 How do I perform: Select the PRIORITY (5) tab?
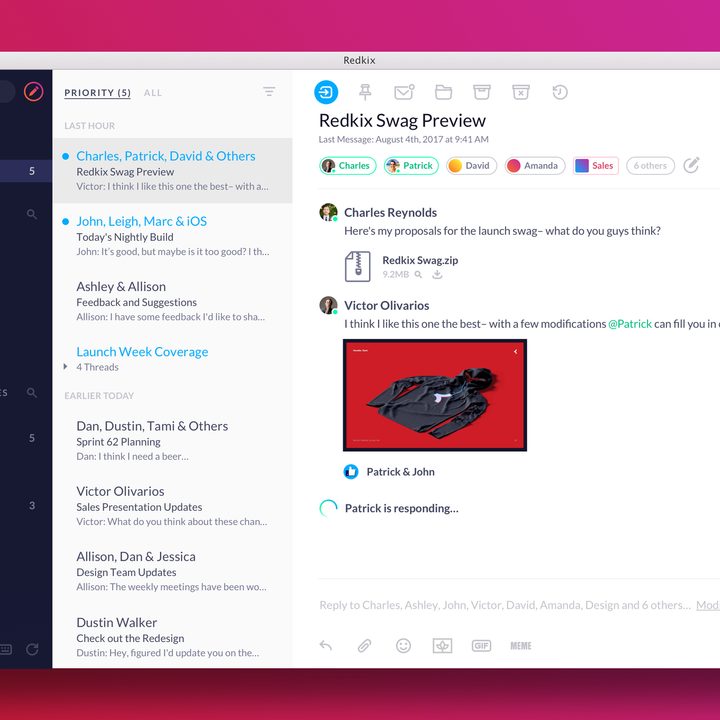[97, 93]
